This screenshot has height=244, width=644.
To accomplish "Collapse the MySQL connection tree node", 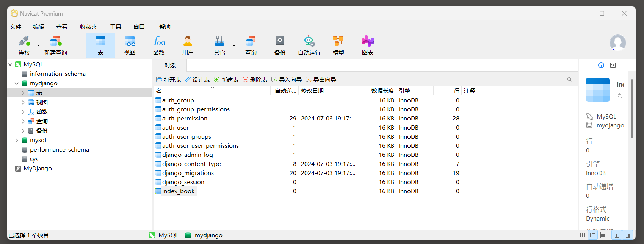I will tap(10, 64).
